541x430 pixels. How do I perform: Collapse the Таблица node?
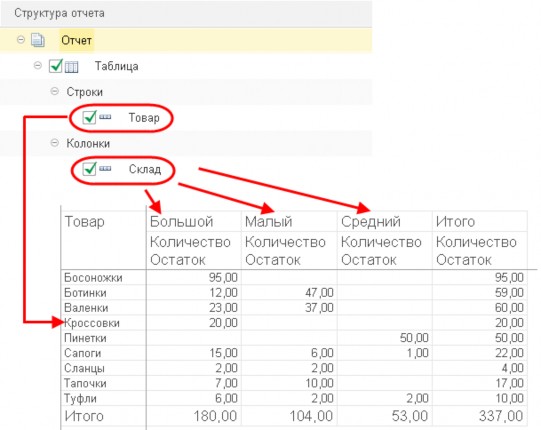point(38,65)
